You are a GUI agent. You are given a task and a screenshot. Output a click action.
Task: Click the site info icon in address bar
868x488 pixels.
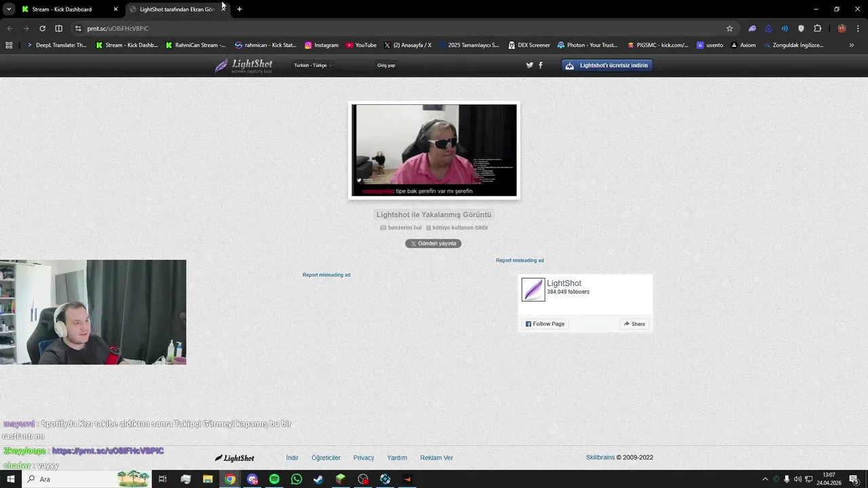click(77, 28)
